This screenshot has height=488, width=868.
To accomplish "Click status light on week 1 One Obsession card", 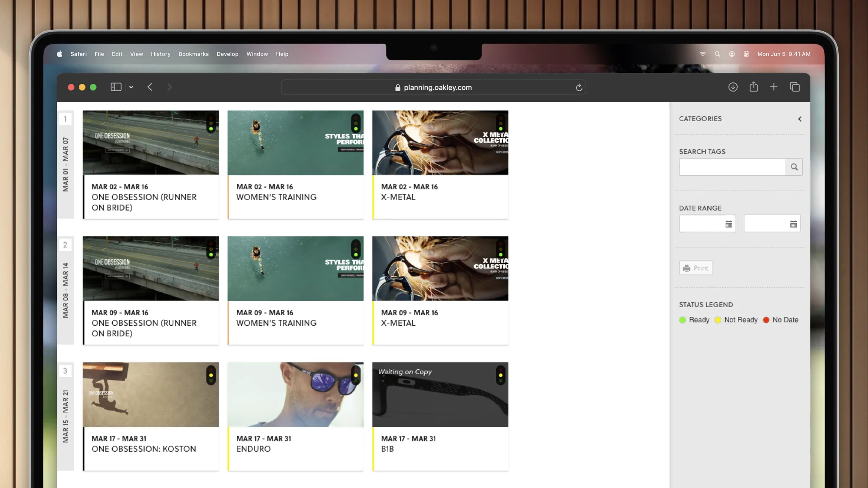I will pos(211,123).
